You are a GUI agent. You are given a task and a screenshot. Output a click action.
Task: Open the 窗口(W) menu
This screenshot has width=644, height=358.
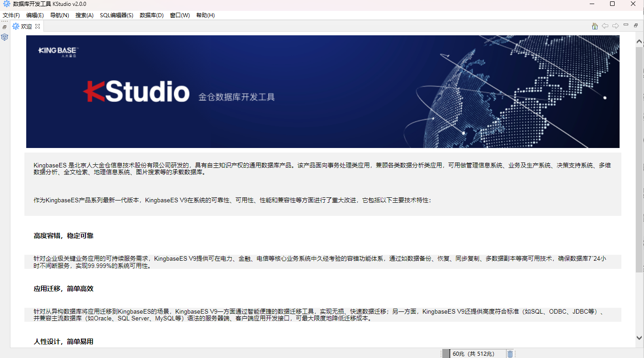pyautogui.click(x=180, y=15)
